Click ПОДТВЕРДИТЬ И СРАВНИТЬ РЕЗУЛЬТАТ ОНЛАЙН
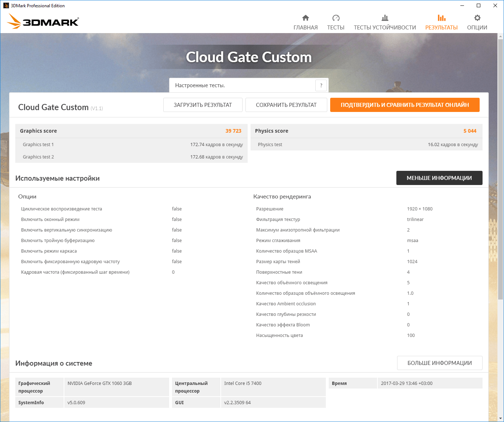504x422 pixels. tap(405, 105)
